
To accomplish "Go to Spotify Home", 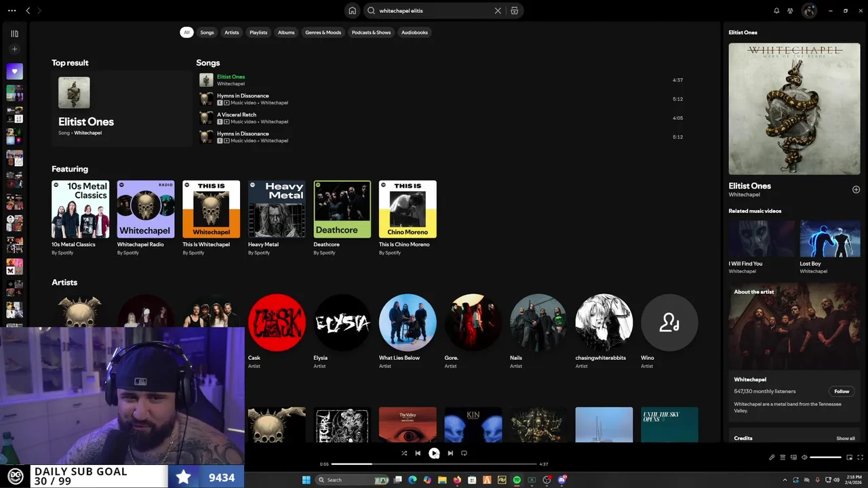I will click(x=352, y=11).
